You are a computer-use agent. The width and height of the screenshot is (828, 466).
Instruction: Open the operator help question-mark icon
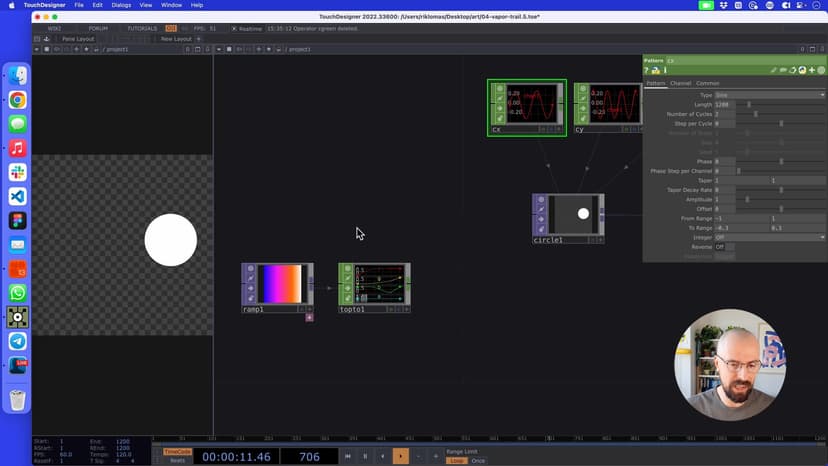tap(647, 71)
